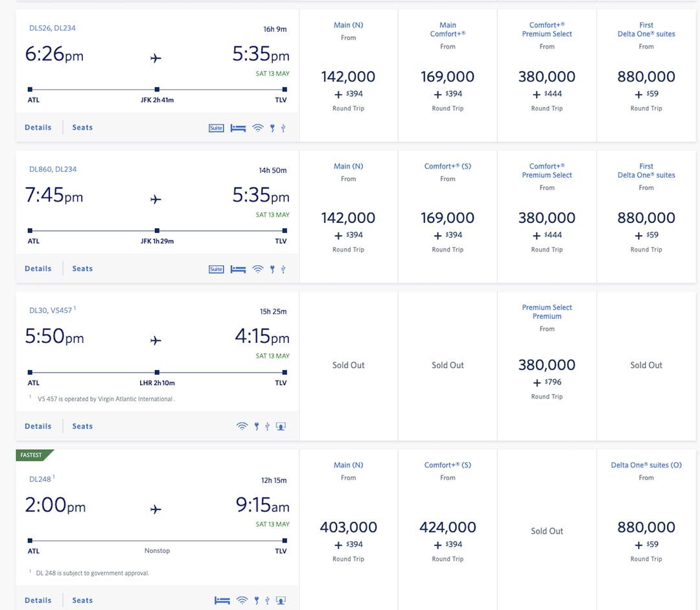Select the 142,000 Main fare on DL526

pos(348,75)
